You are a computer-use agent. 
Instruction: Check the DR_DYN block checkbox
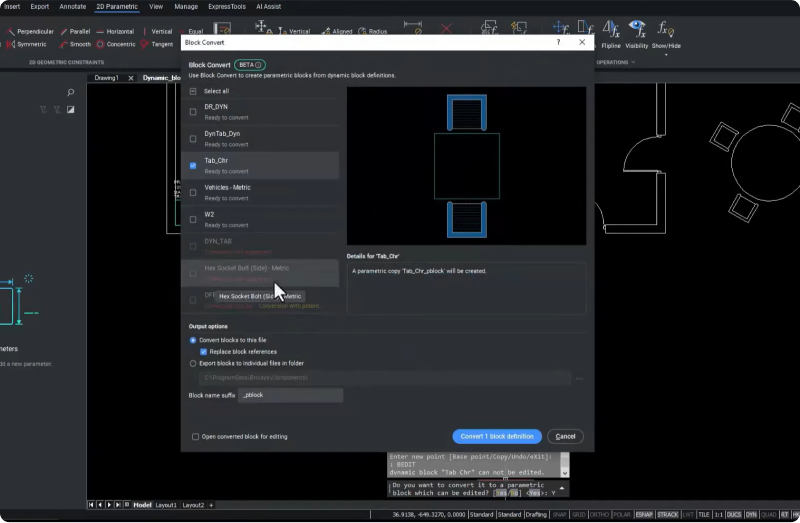(193, 111)
